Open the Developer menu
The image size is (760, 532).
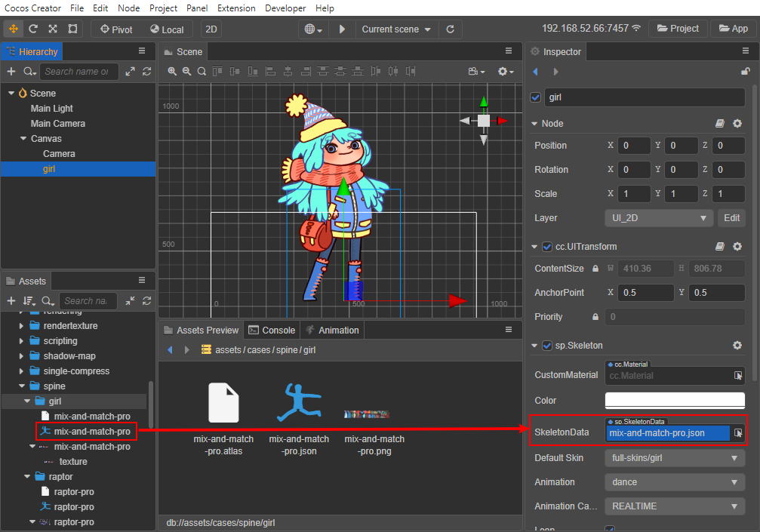[285, 8]
